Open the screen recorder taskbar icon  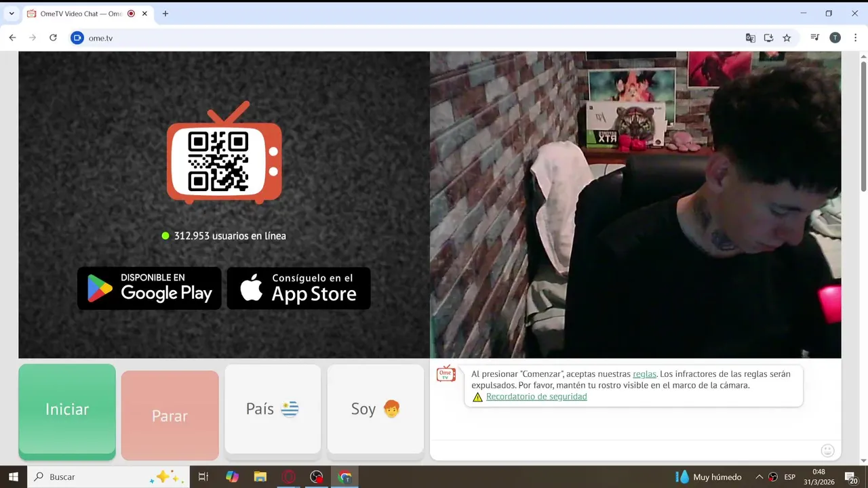click(317, 477)
